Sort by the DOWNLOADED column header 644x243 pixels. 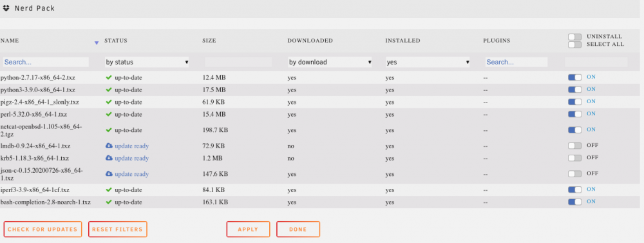pyautogui.click(x=310, y=41)
